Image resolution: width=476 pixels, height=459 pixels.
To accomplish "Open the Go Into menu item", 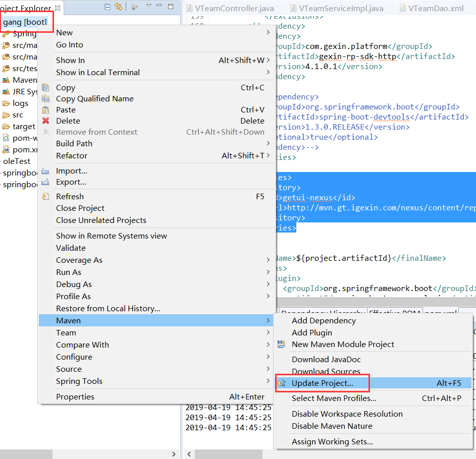I will tap(156, 44).
